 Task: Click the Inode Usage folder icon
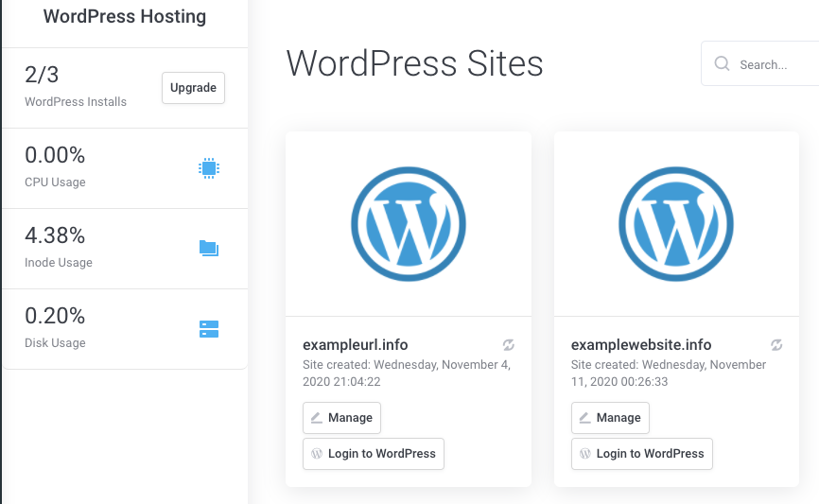tap(209, 249)
